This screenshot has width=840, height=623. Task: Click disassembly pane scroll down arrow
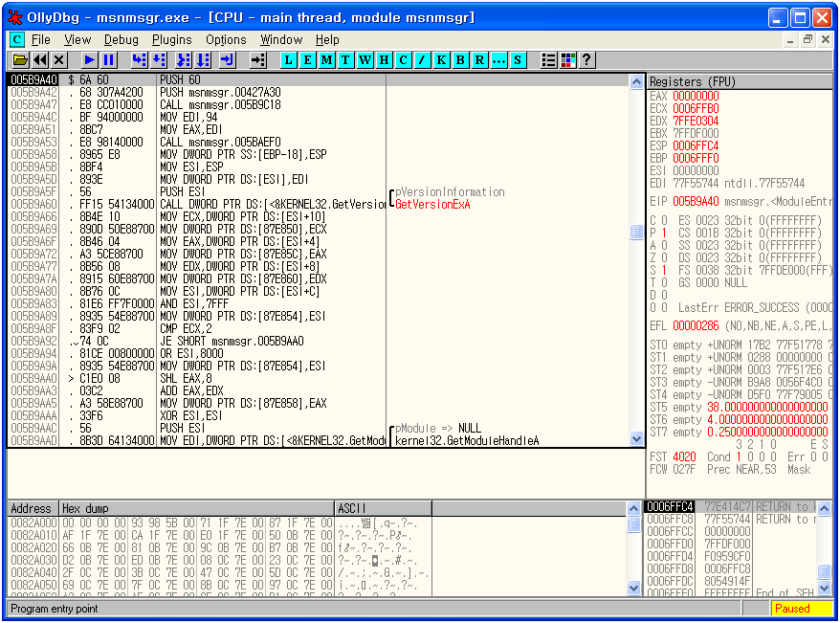tap(636, 439)
